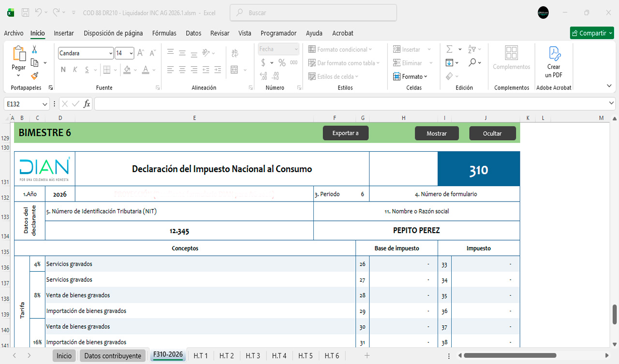Click the Fill down arrow icon
This screenshot has width=619, height=364.
tap(449, 63)
